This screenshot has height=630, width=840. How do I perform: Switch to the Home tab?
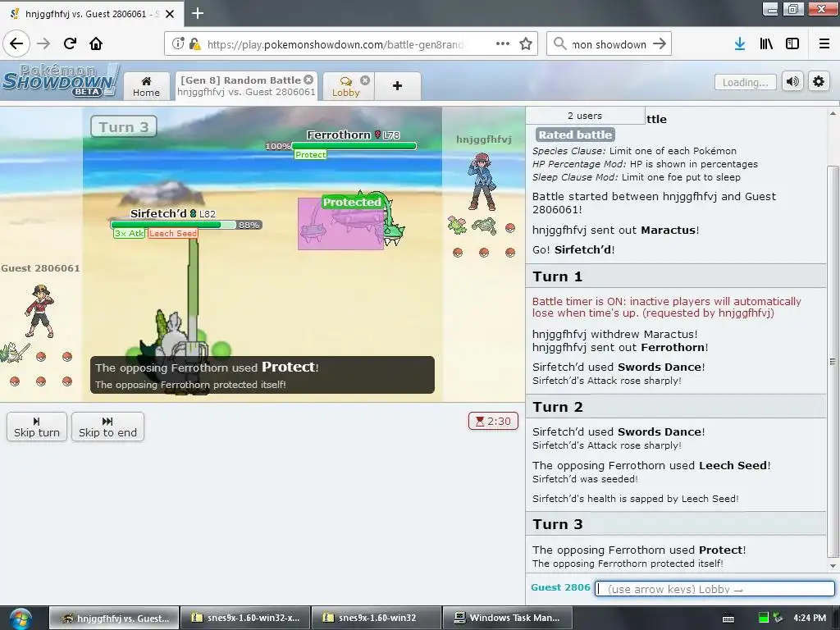pyautogui.click(x=146, y=86)
